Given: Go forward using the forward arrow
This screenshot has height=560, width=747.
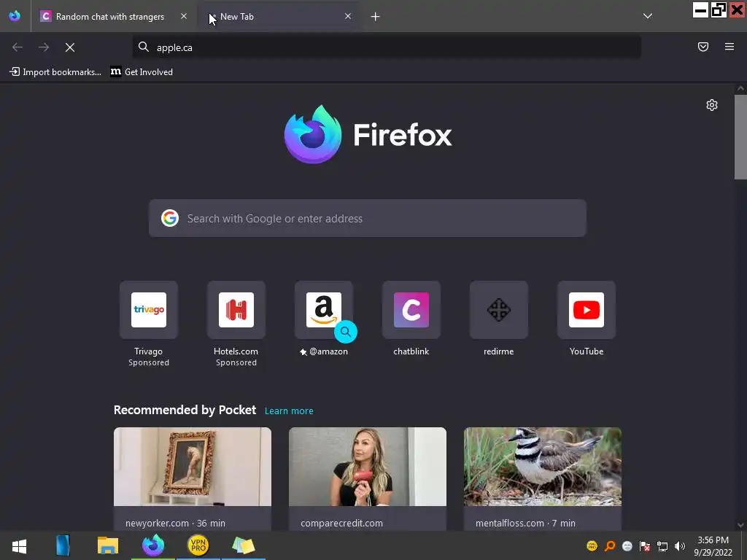Looking at the screenshot, I should click(x=44, y=47).
